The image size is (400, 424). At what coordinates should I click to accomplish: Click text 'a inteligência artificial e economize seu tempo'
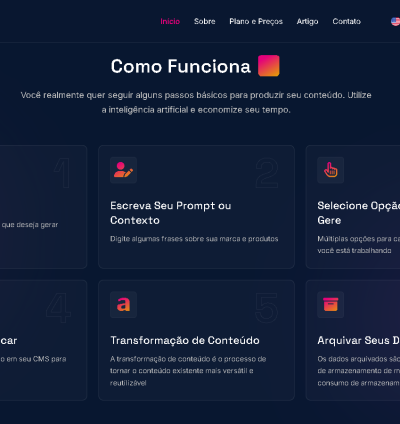pos(196,110)
